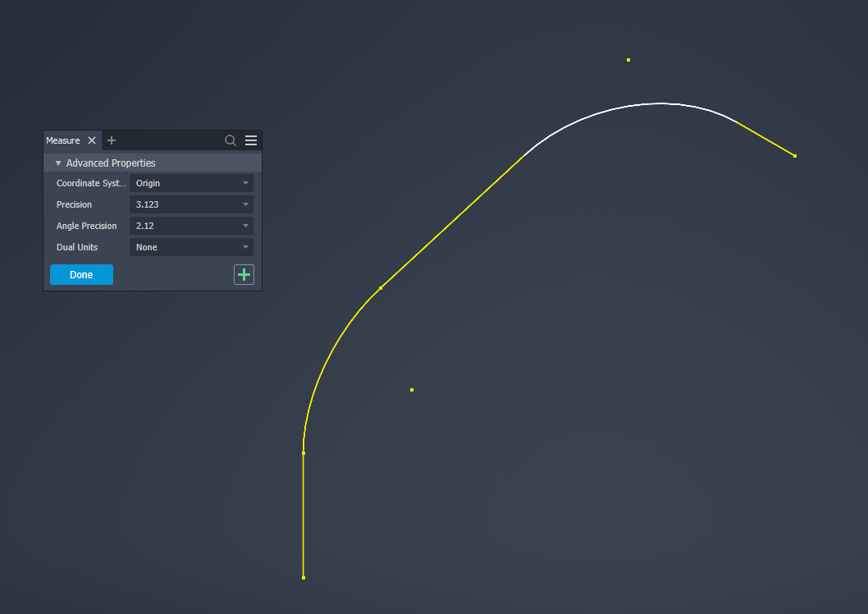Open the Measure panel hamburger menu
The width and height of the screenshot is (868, 614).
tap(251, 140)
